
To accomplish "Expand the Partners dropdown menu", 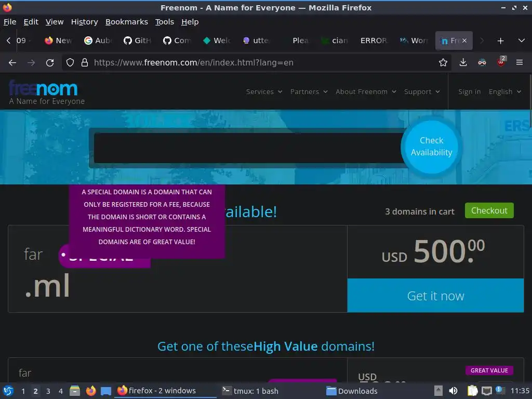I will 309,91.
